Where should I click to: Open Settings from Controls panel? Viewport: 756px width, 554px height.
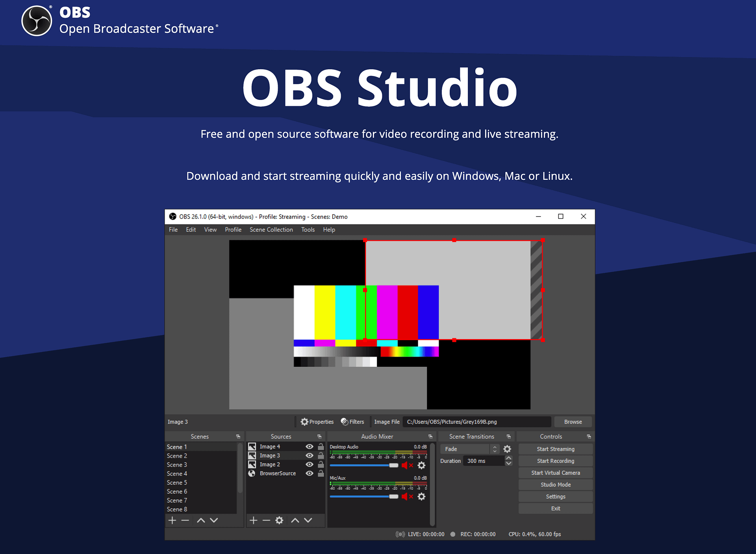556,497
